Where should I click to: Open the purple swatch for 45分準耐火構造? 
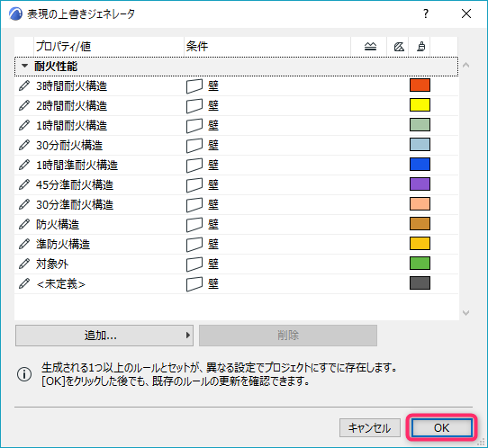pyautogui.click(x=420, y=184)
